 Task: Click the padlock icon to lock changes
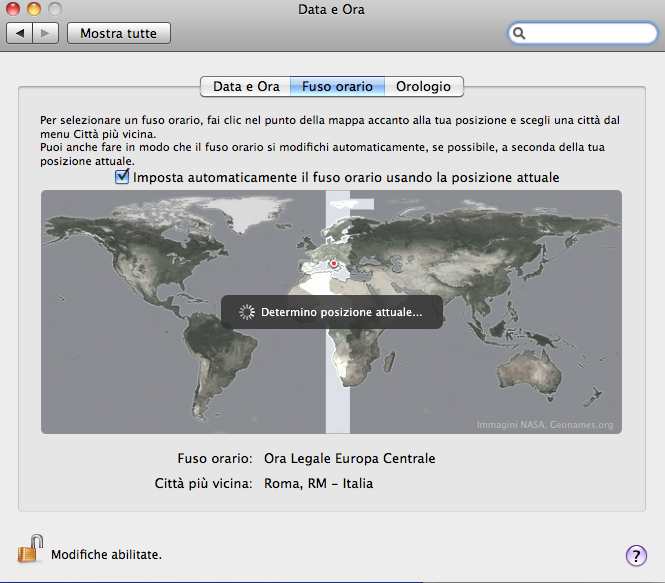point(30,549)
